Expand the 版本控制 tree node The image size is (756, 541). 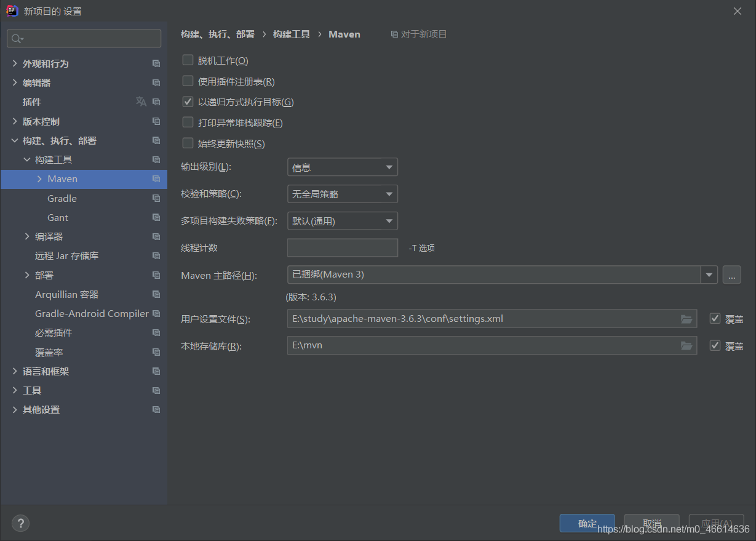point(15,121)
